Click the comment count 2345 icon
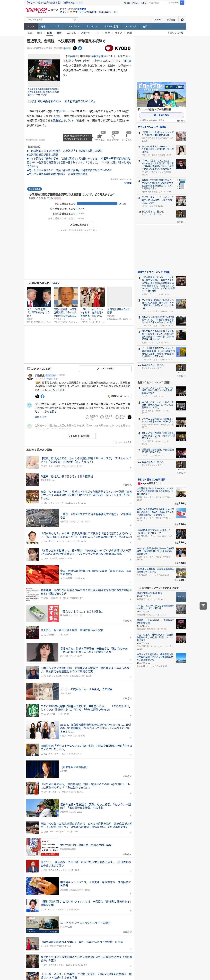 [x=58, y=48]
